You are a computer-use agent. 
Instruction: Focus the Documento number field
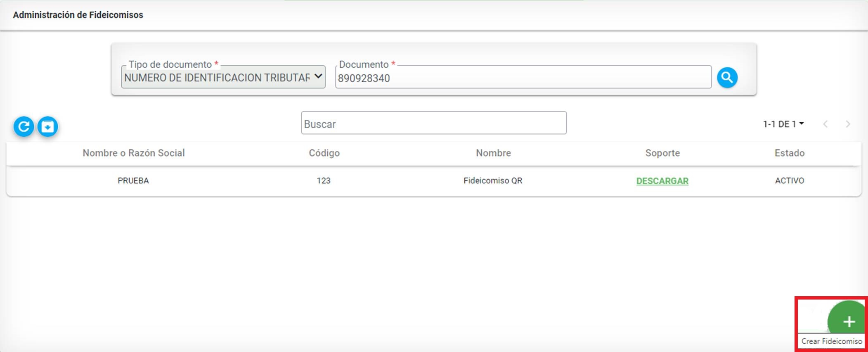(x=523, y=78)
